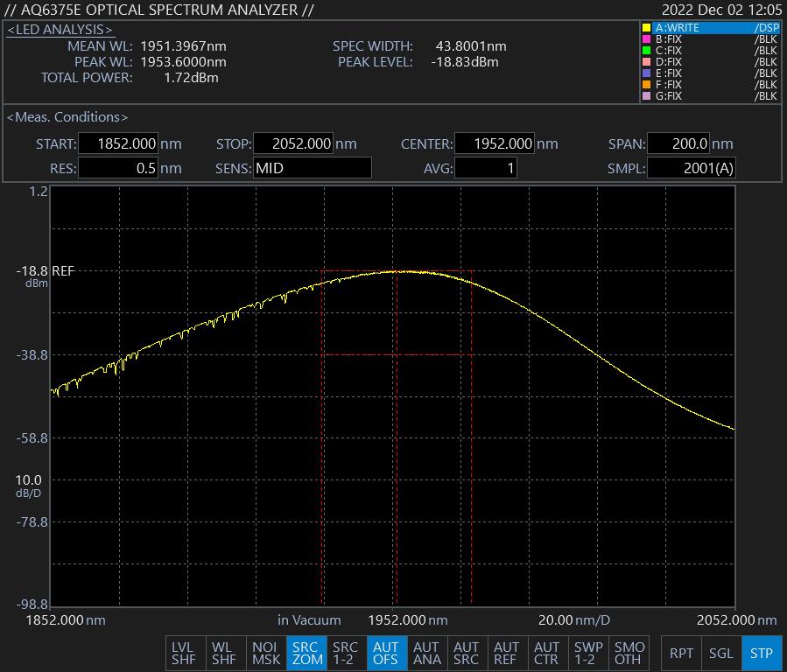This screenshot has height=672, width=787.
Task: Open the SENS field set to MID
Action: click(x=312, y=168)
